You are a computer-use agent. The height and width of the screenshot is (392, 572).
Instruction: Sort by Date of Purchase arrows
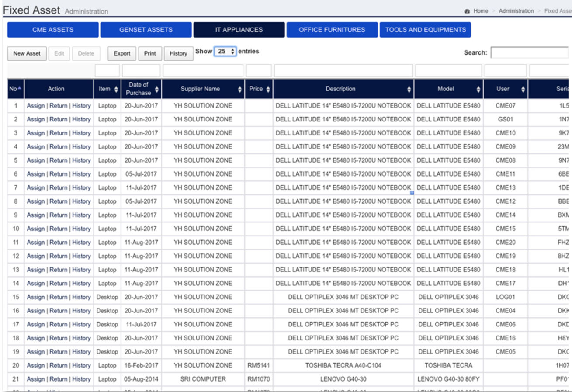point(157,89)
